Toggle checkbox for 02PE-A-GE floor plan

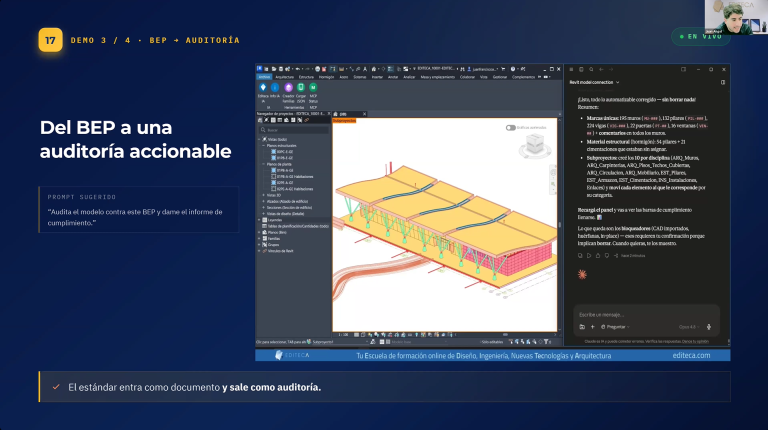click(273, 182)
